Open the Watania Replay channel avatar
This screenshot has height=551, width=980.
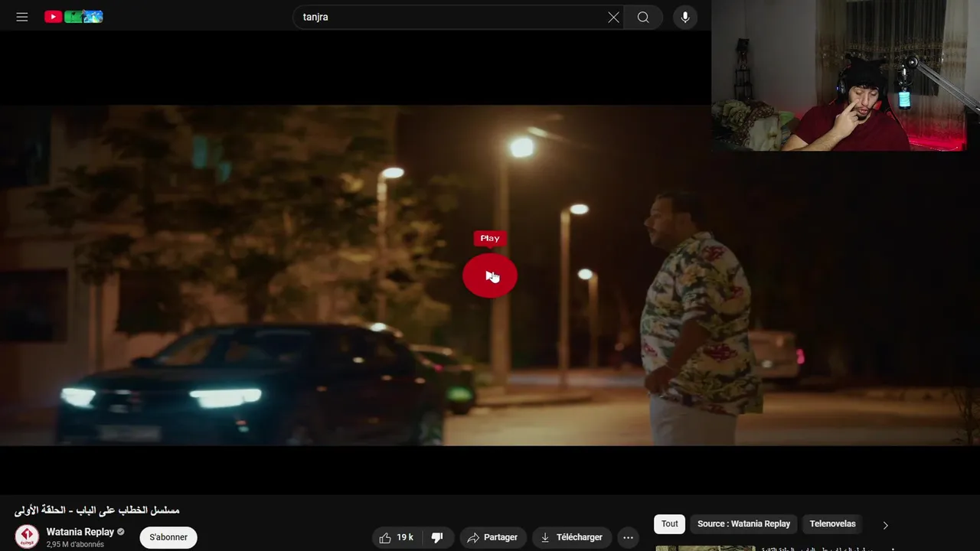pos(27,536)
